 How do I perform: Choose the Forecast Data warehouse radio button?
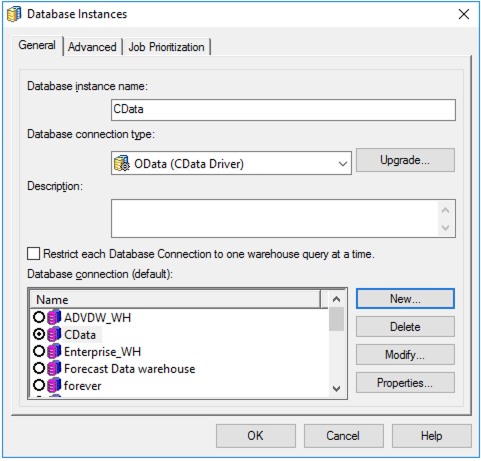[x=39, y=368]
